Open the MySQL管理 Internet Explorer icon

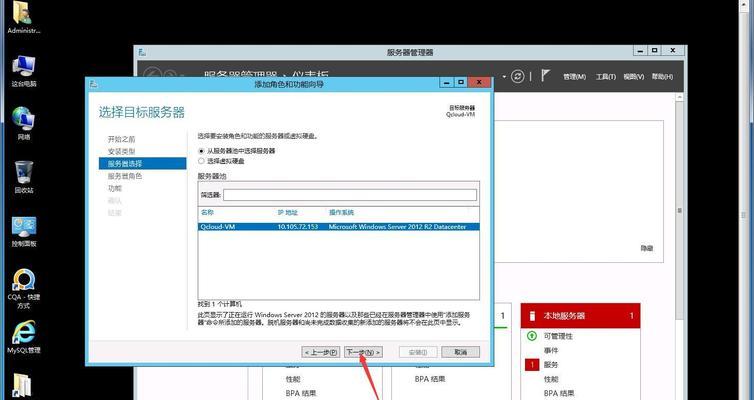pos(24,337)
